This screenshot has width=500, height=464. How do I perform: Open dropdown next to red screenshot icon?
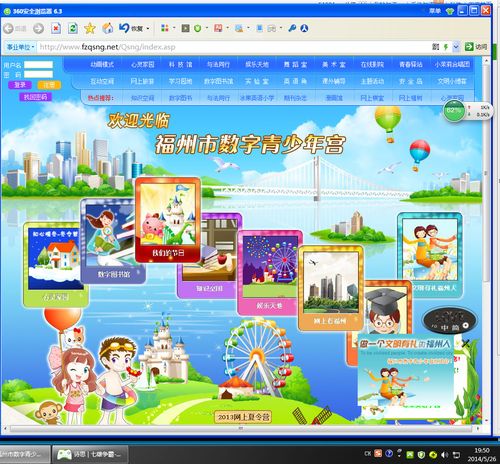(x=228, y=29)
